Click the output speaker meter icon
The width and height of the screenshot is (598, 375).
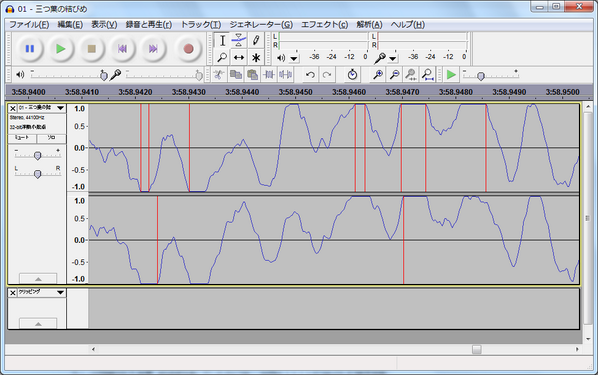(281, 58)
